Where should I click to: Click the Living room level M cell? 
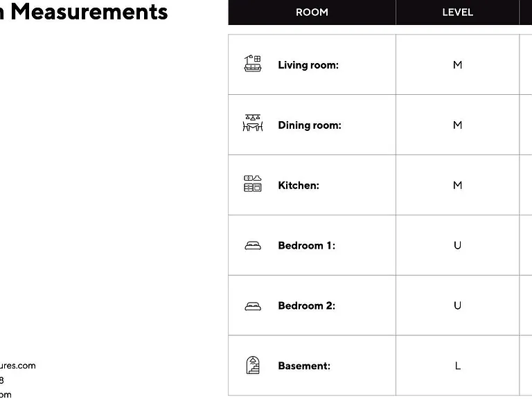[x=457, y=65]
